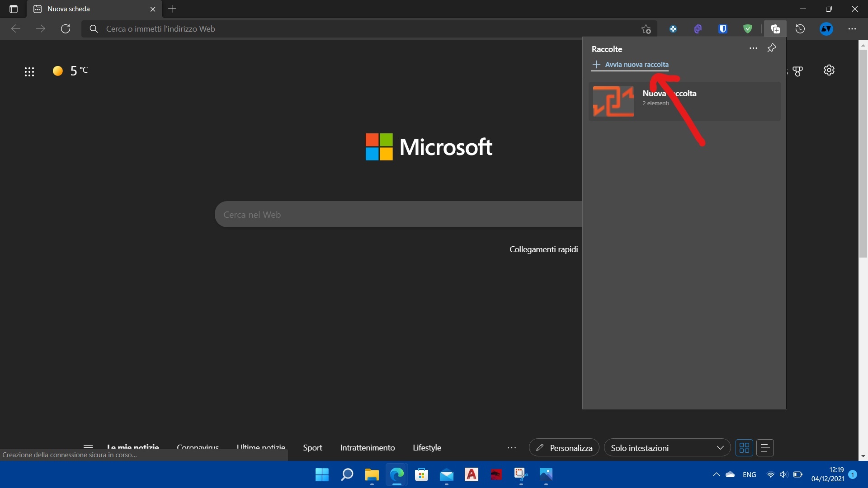
Task: Select Collegamenti rapidi quick links
Action: point(543,249)
